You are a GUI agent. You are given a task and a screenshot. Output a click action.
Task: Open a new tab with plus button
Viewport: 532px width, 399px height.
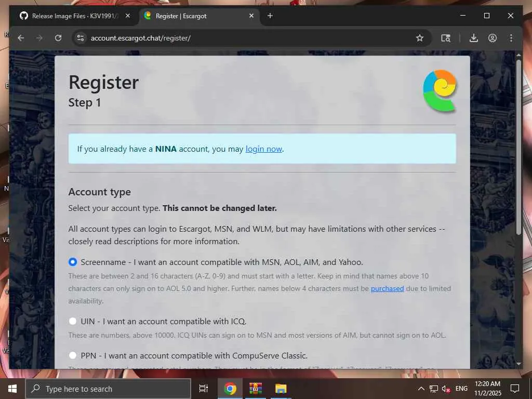[x=270, y=16]
